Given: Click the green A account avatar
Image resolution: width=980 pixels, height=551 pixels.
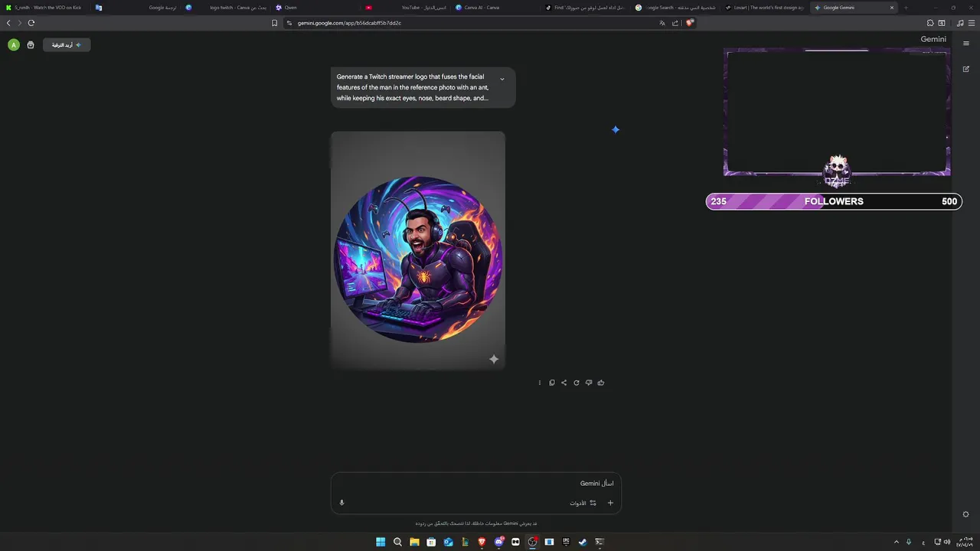Looking at the screenshot, I should tap(13, 45).
